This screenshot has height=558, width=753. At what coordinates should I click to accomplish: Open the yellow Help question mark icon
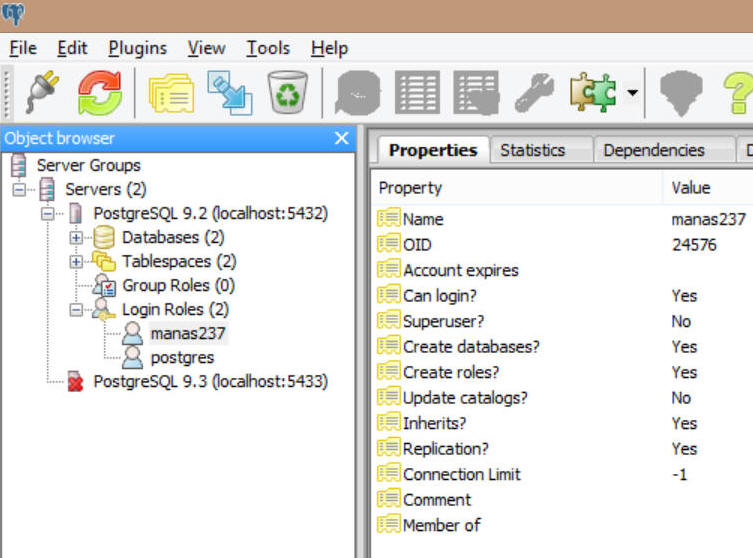coord(738,93)
